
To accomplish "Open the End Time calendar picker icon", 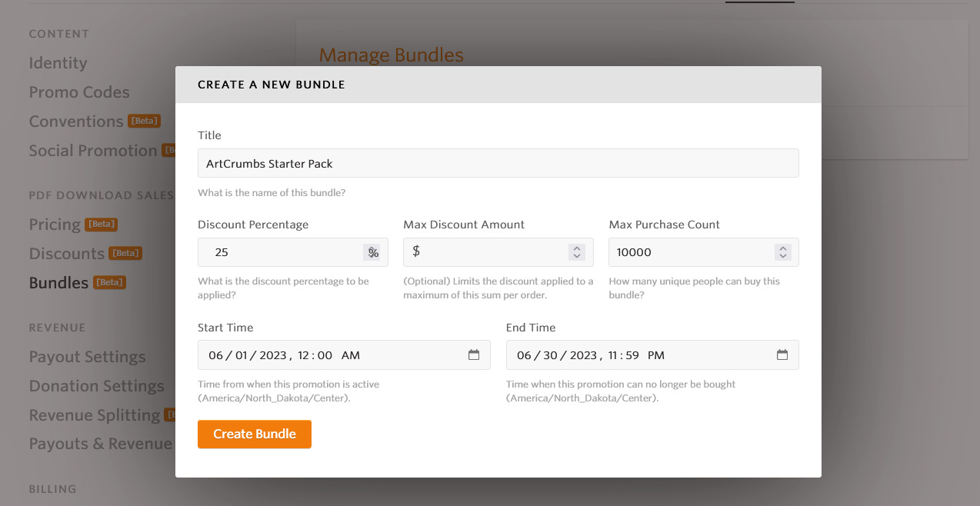I will [x=782, y=355].
